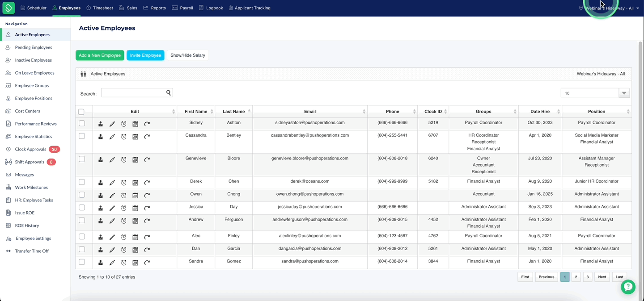The image size is (644, 301).
Task: Sort table by Position column
Action: 597,112
